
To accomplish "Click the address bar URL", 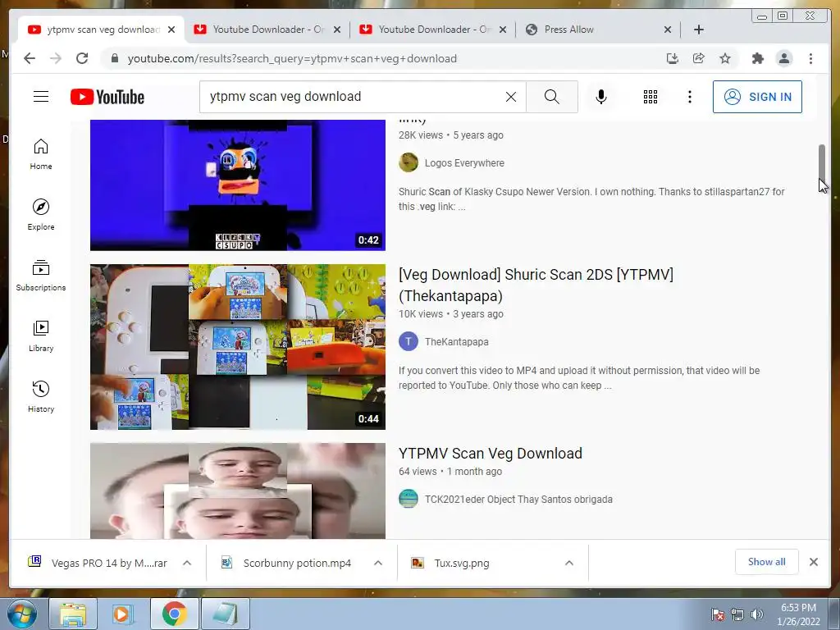I will click(292, 58).
